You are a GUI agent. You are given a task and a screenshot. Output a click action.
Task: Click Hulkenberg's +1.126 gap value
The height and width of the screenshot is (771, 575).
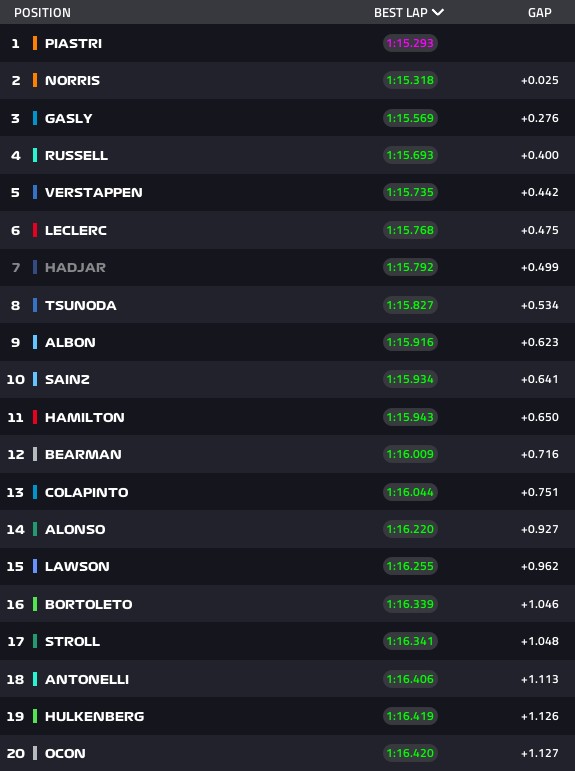coord(540,716)
